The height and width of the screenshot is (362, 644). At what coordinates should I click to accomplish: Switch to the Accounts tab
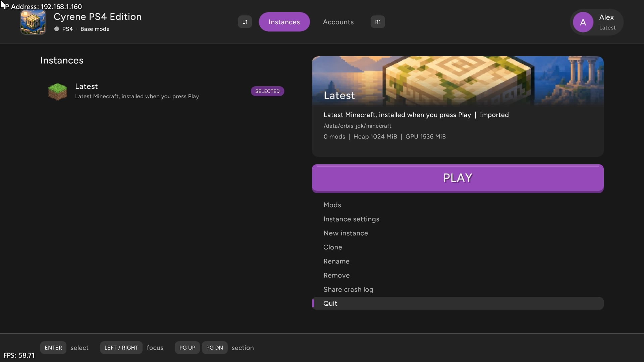point(338,22)
